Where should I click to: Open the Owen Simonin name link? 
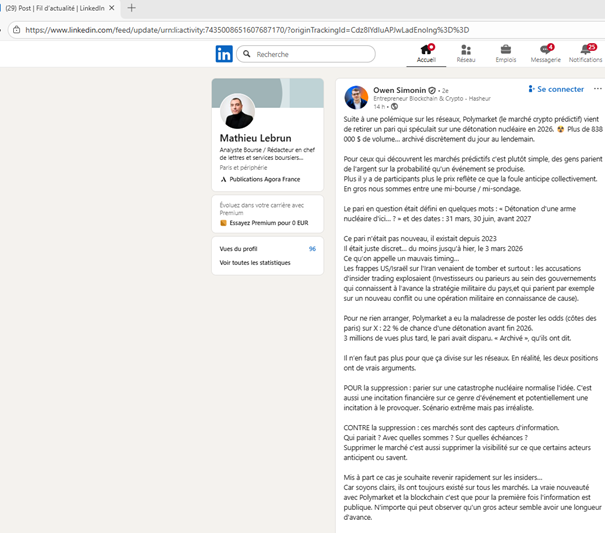pos(399,90)
